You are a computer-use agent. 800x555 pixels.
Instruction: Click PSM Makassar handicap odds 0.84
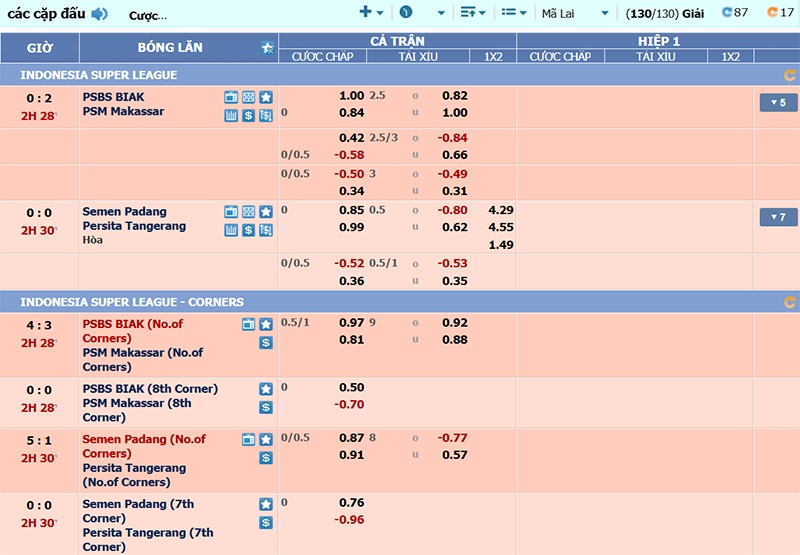(x=352, y=113)
